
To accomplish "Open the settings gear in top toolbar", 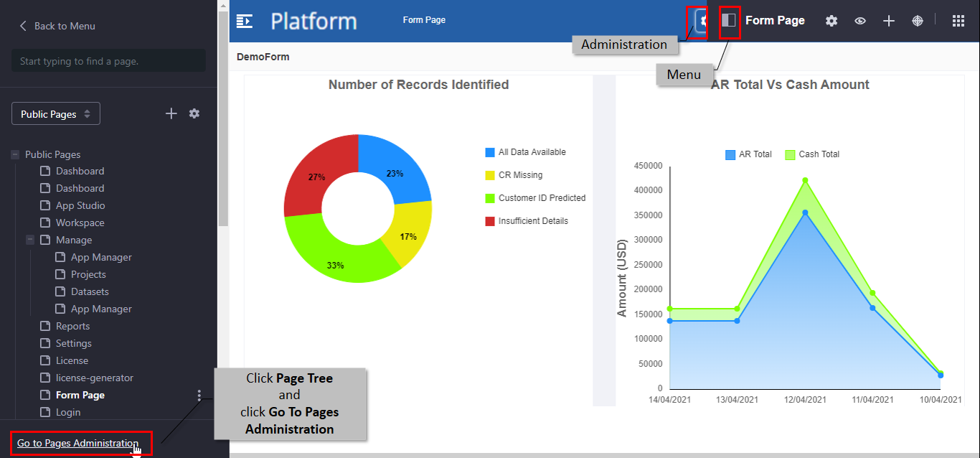I will [x=831, y=21].
